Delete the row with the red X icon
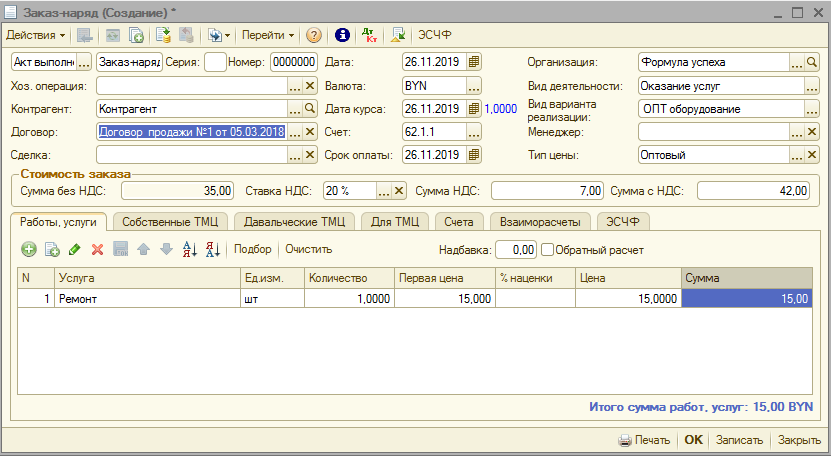831x456 pixels. [98, 249]
